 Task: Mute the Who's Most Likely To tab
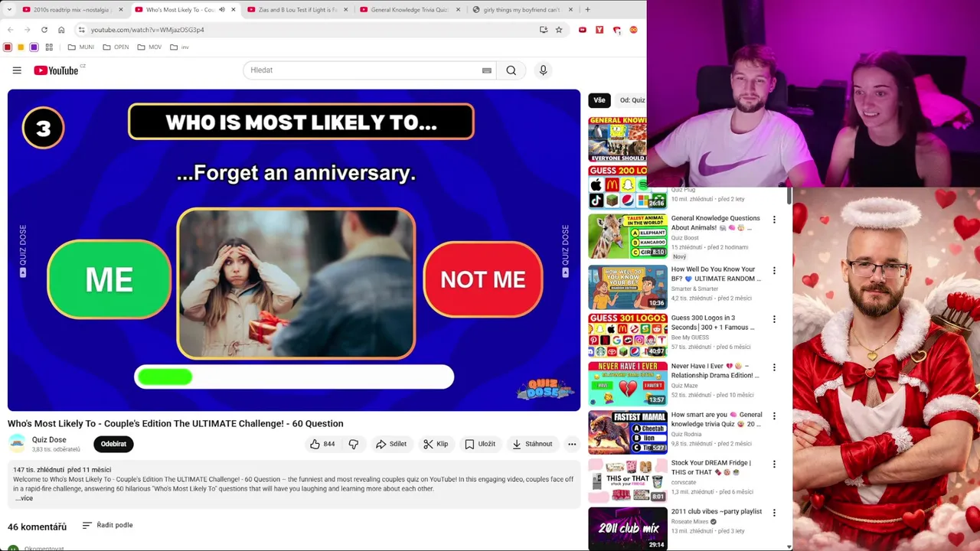(x=222, y=10)
